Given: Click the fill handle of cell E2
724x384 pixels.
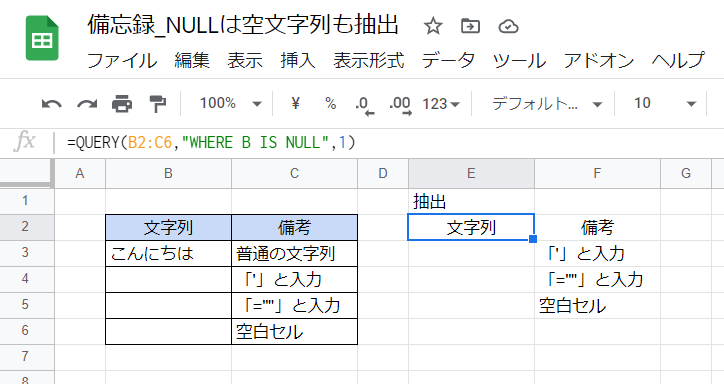Looking at the screenshot, I should [533, 239].
